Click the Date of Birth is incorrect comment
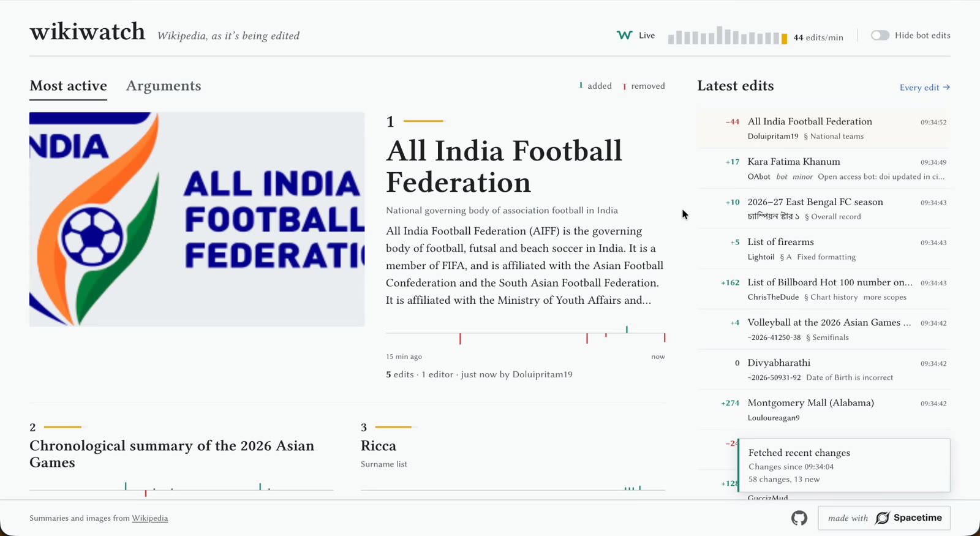The height and width of the screenshot is (536, 980). 850,378
